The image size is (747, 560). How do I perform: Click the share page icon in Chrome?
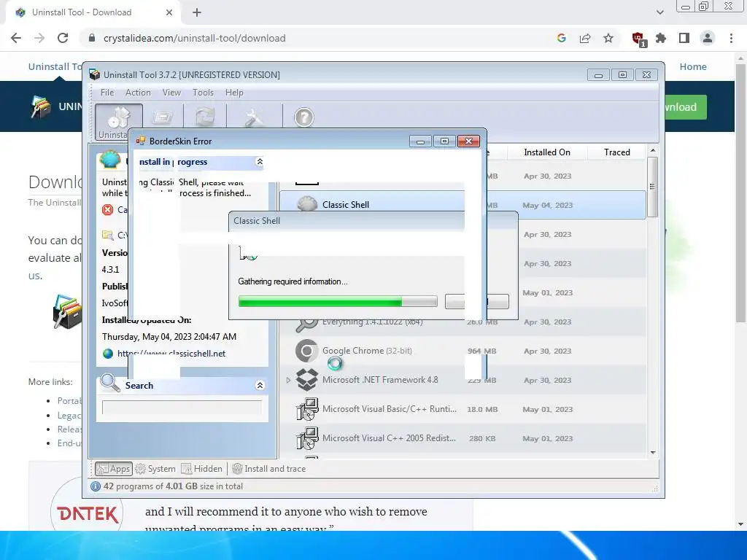(x=585, y=38)
